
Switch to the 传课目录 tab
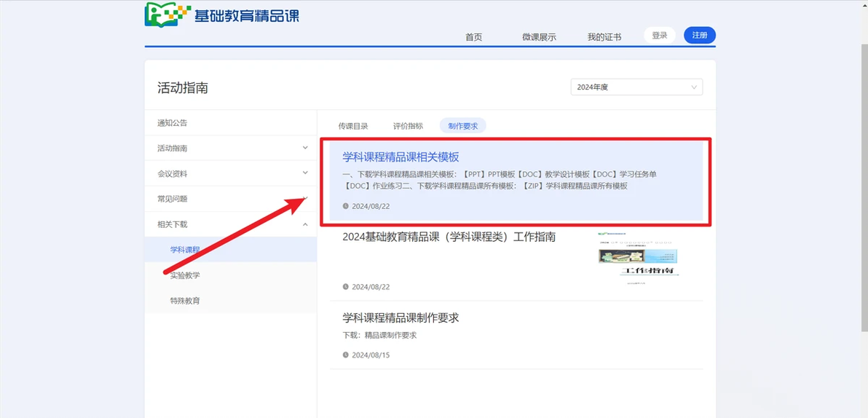point(353,126)
